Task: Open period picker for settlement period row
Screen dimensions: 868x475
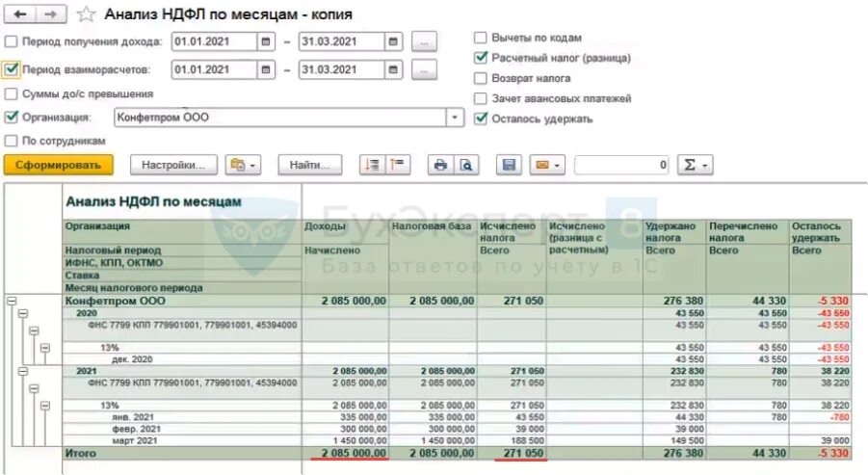Action: coord(424,69)
